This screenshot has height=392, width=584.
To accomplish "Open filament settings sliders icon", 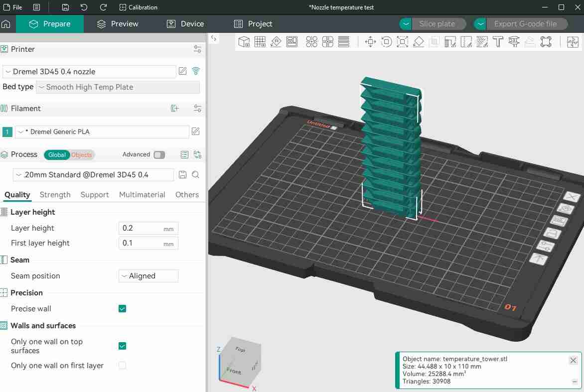I will [x=197, y=108].
